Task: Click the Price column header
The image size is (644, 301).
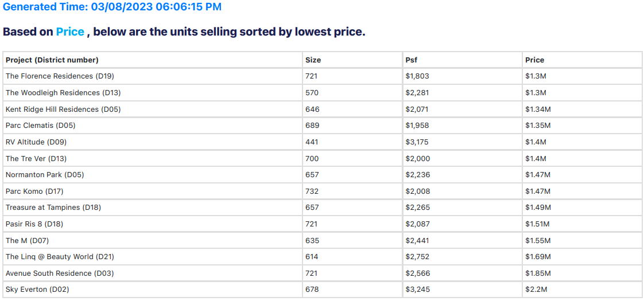Action: tap(534, 60)
